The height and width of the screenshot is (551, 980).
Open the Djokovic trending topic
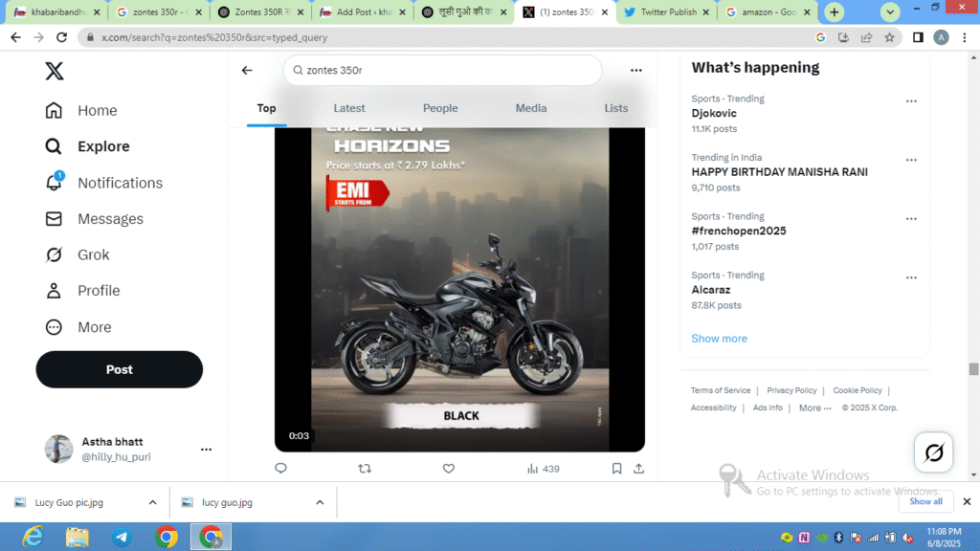(x=714, y=113)
